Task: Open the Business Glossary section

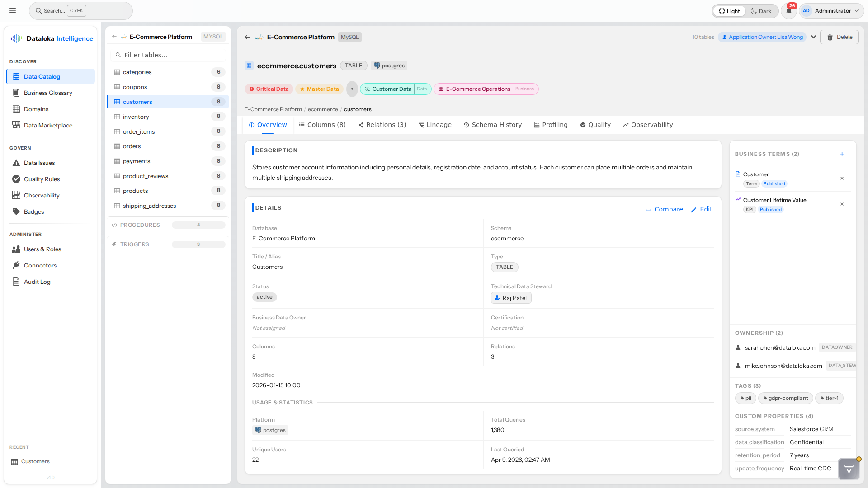Action: (x=47, y=93)
